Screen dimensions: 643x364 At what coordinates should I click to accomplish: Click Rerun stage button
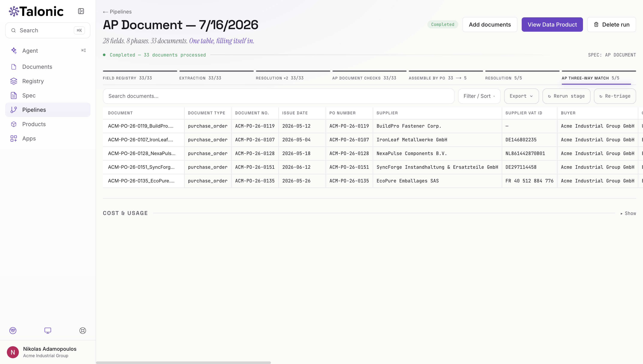[566, 96]
